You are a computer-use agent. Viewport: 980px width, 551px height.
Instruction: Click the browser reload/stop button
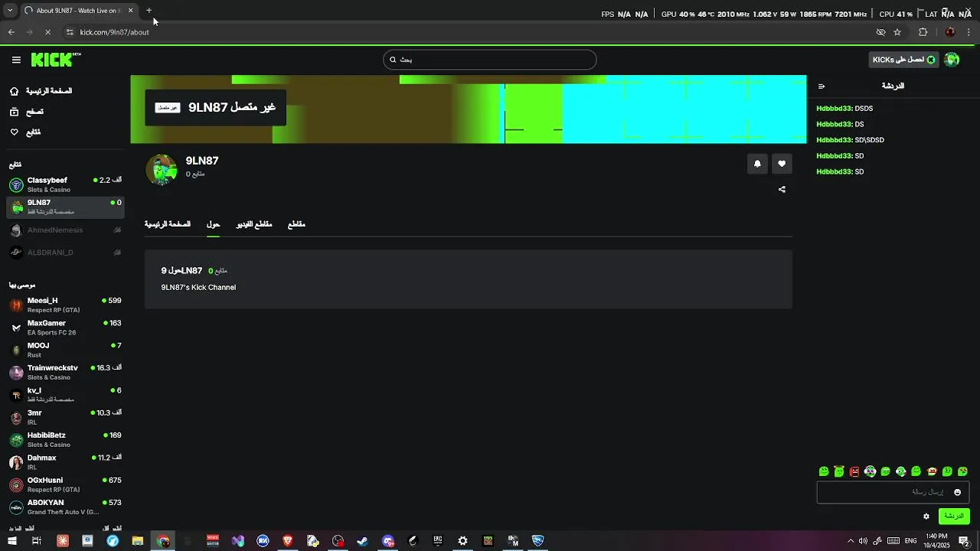point(47,32)
